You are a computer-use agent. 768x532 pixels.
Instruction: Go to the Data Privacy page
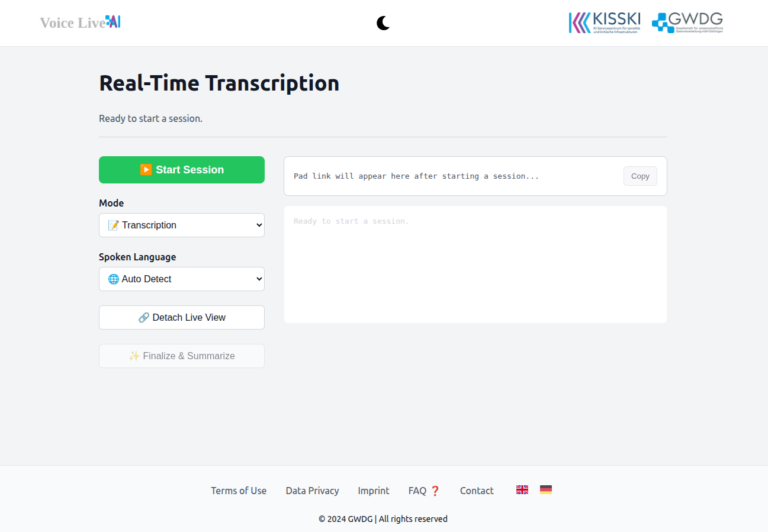pyautogui.click(x=312, y=491)
